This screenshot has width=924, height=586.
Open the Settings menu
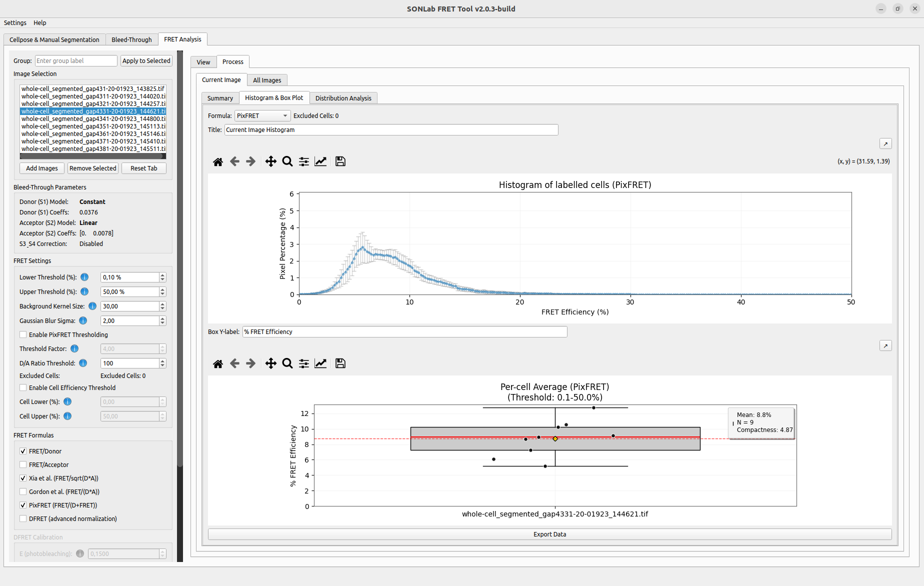15,22
